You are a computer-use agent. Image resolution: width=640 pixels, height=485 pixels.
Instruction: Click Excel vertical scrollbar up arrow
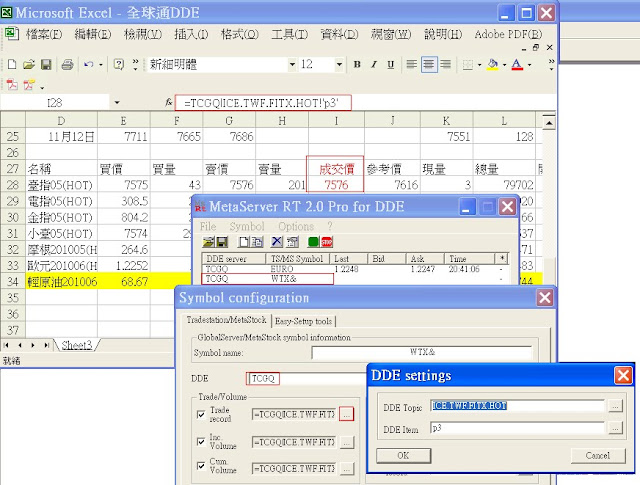[549, 122]
